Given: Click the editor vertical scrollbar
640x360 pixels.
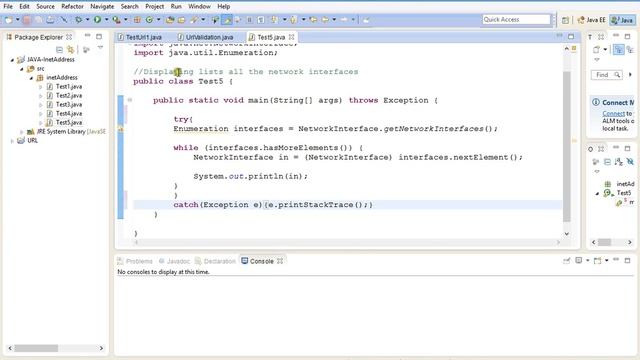Looking at the screenshot, I should point(567,147).
